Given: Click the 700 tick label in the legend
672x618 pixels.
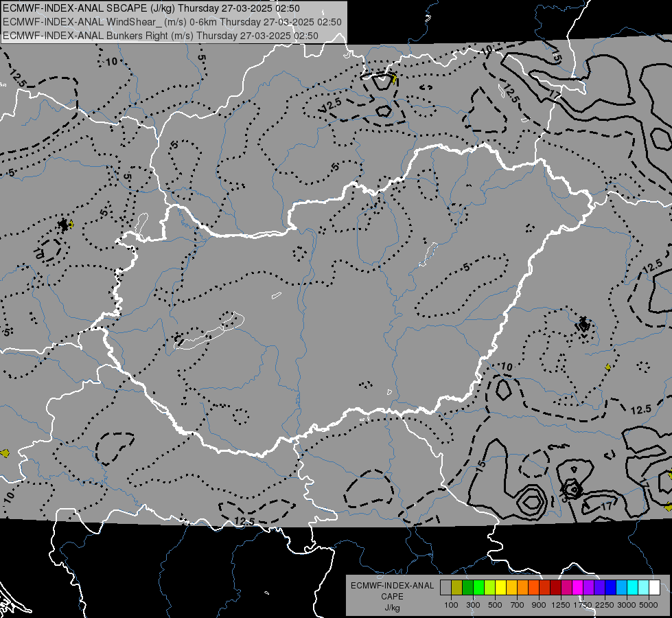Looking at the screenshot, I should click(518, 605).
